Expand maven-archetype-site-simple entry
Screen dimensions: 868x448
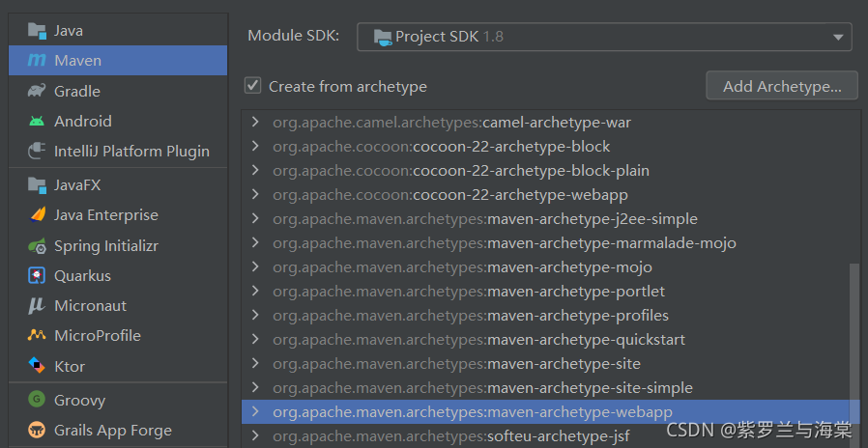pyautogui.click(x=255, y=388)
